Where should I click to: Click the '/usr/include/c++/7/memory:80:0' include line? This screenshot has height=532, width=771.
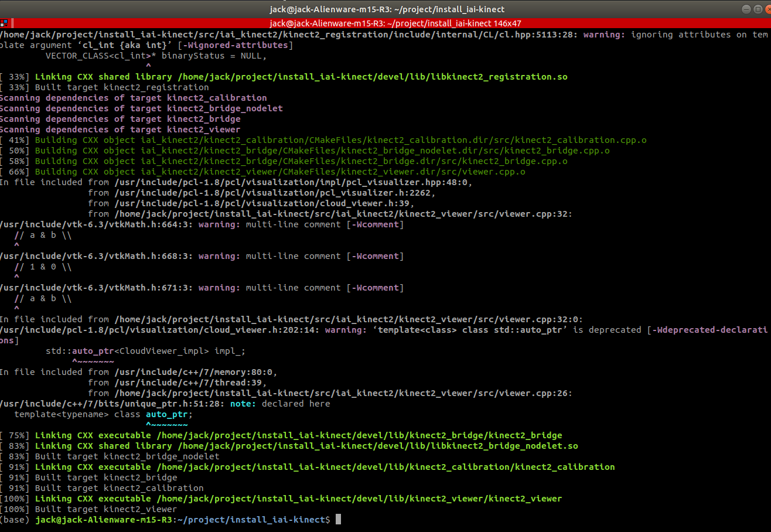[x=138, y=372]
